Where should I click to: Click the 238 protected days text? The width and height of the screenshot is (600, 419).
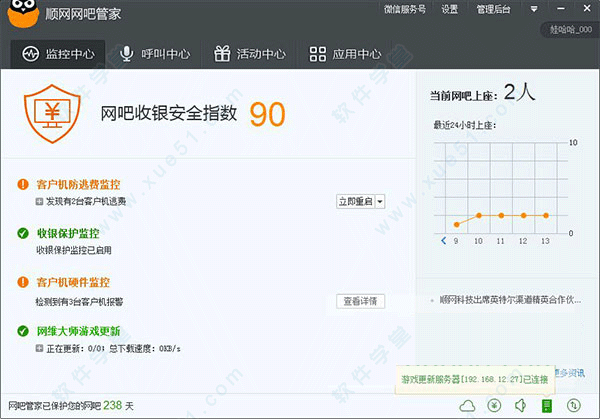pos(112,405)
